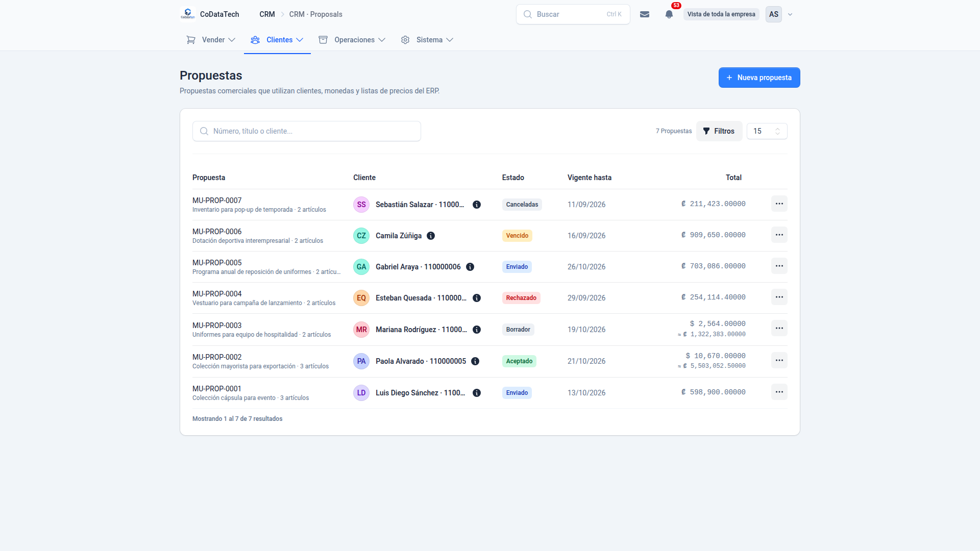Click info icon beside Sebastián Salazar
Screen dimensions: 980x551
click(x=477, y=205)
